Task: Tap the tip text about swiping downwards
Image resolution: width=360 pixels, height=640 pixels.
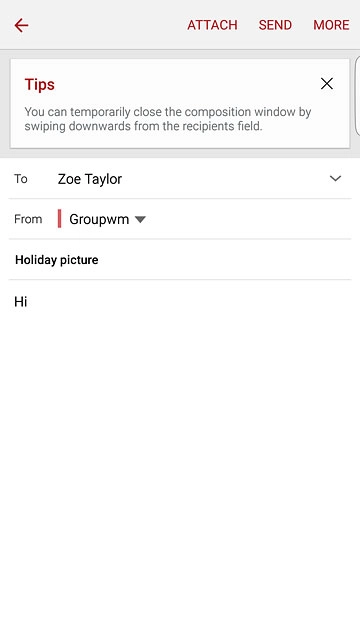Action: 168,119
